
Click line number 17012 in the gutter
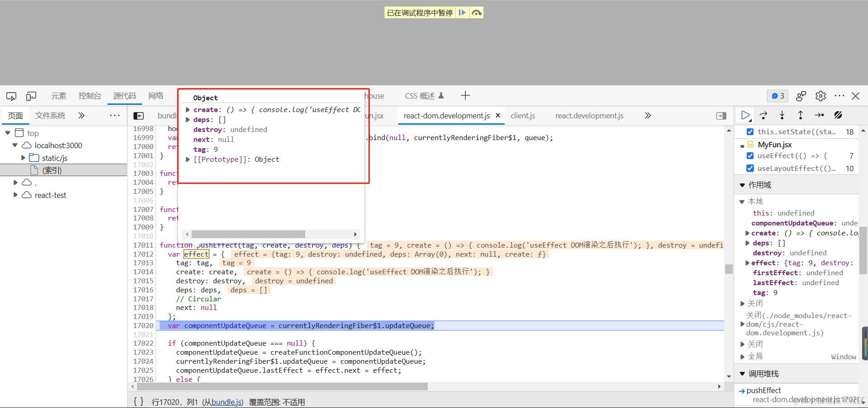pos(143,254)
